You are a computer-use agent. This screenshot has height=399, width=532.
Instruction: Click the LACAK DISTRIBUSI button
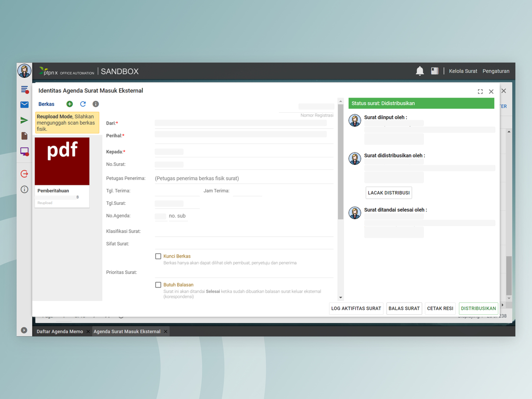click(x=389, y=193)
